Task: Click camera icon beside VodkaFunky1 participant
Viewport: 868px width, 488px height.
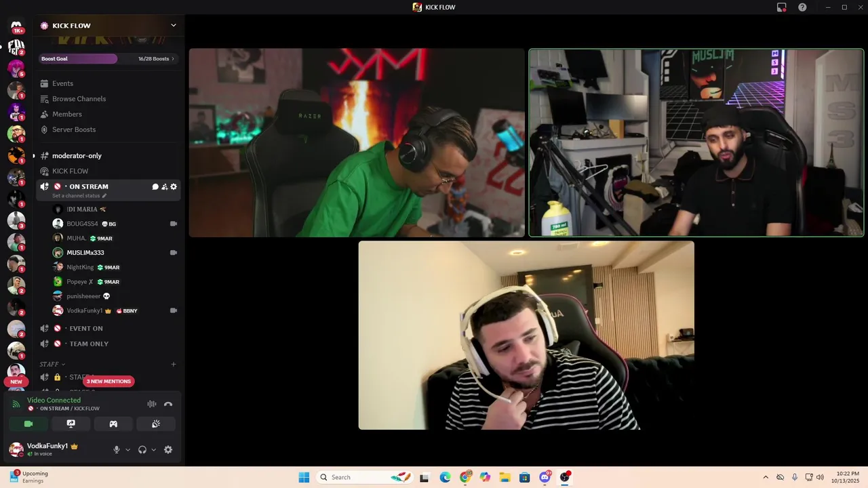Action: [174, 310]
